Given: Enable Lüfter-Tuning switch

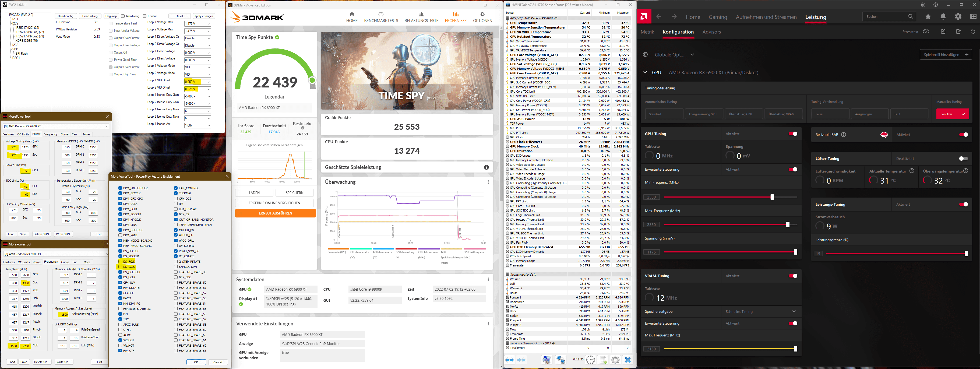Looking at the screenshot, I should pyautogui.click(x=963, y=159).
